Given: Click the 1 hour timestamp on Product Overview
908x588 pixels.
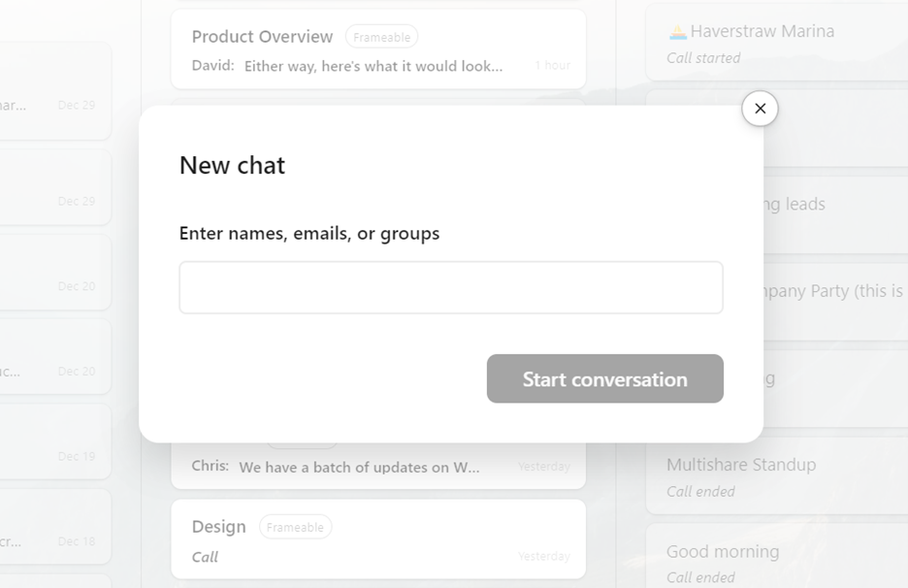Looking at the screenshot, I should click(x=553, y=65).
